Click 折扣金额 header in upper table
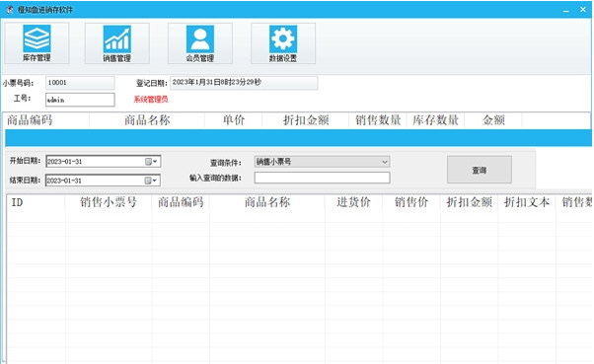Viewport: 594px width, 364px height. pyautogui.click(x=306, y=120)
